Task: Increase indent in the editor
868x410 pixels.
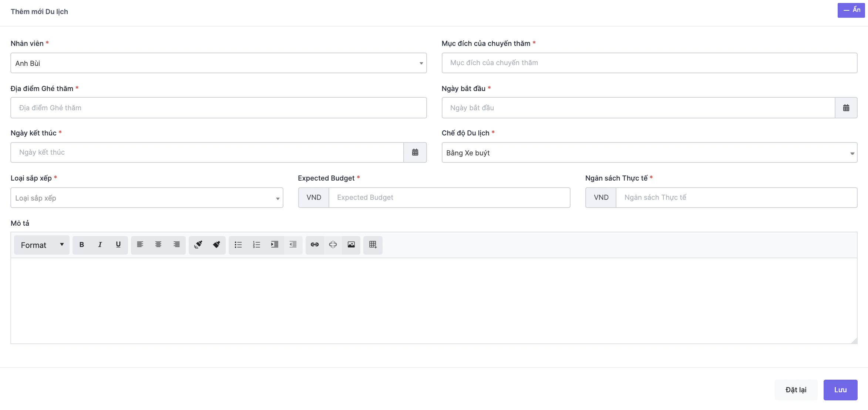Action: coord(275,245)
